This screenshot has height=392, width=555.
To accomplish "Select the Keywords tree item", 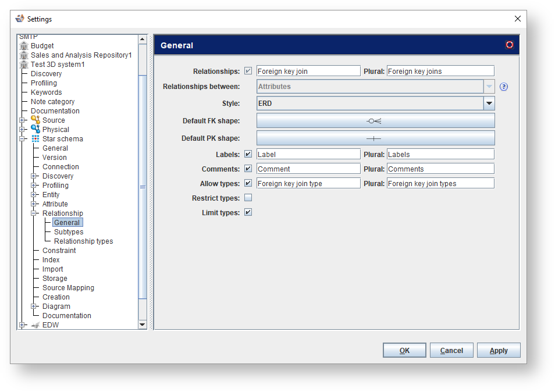I will 47,92.
